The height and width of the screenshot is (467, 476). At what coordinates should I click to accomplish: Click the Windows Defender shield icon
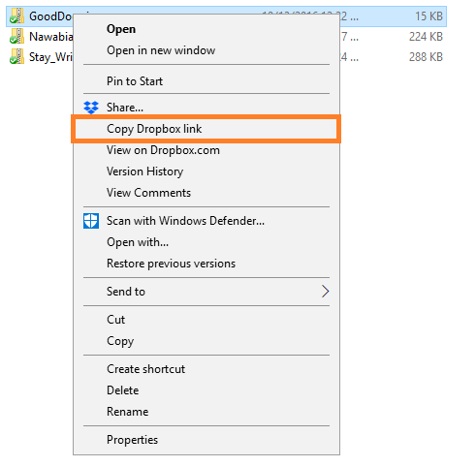91,221
